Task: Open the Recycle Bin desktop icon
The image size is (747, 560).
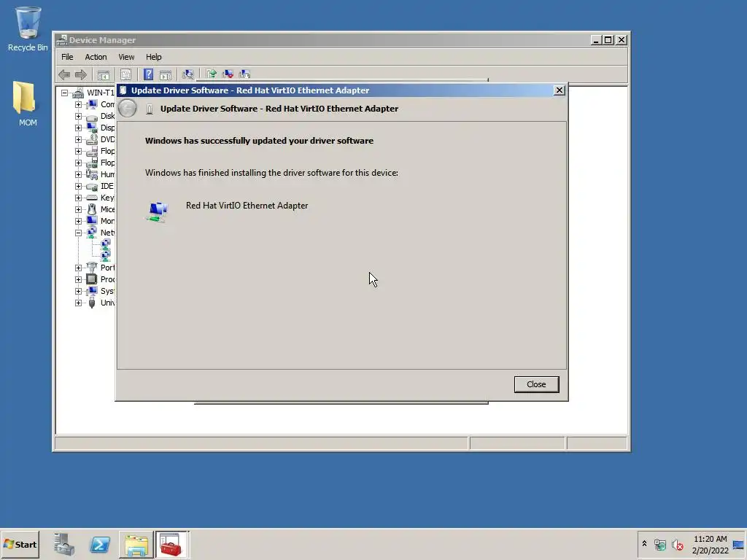Action: coord(28,28)
